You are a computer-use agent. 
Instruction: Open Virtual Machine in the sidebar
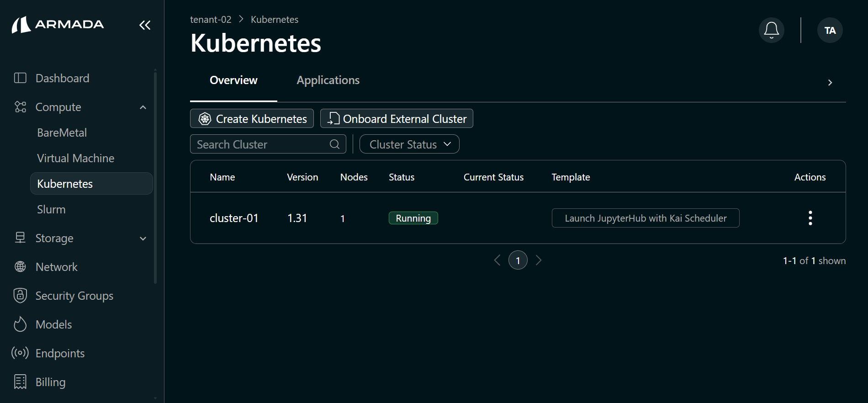(x=76, y=158)
